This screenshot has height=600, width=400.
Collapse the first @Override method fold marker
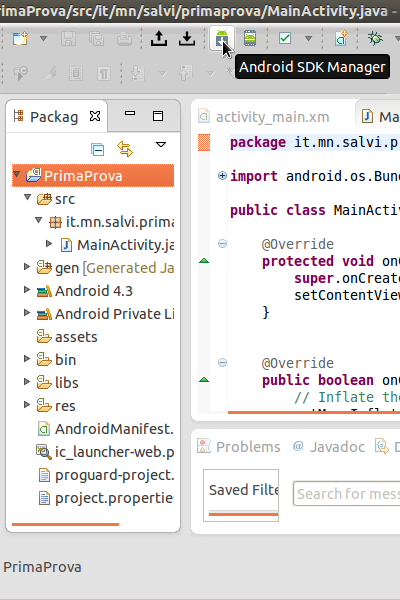coord(222,243)
